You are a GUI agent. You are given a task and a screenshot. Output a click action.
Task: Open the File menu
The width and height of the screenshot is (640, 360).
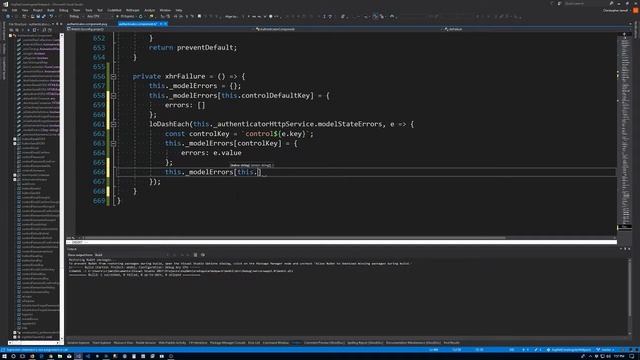click(x=5, y=10)
